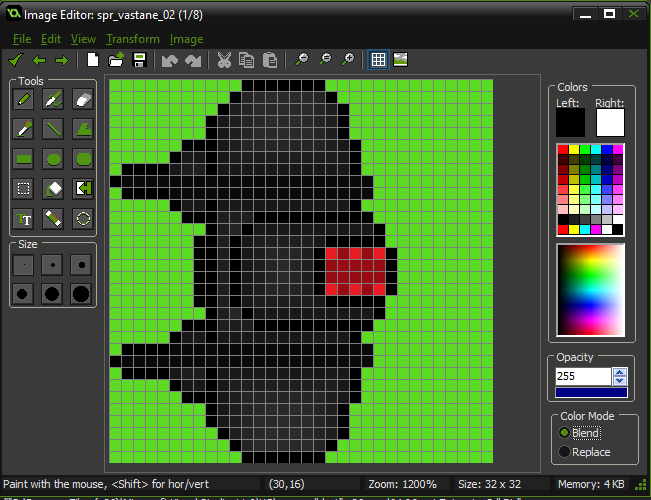Toggle the grid display button
Viewport: 651px width, 500px height.
click(378, 60)
